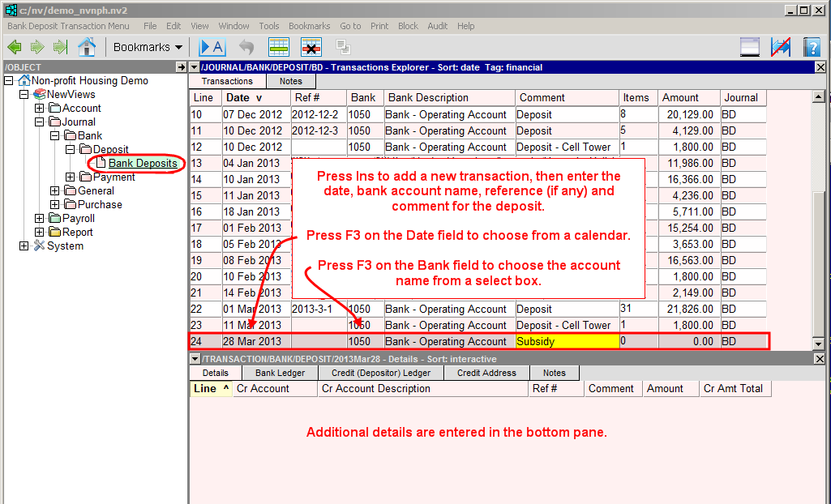The height and width of the screenshot is (504, 831).
Task: Click the copy pages icon
Action: coord(341,47)
